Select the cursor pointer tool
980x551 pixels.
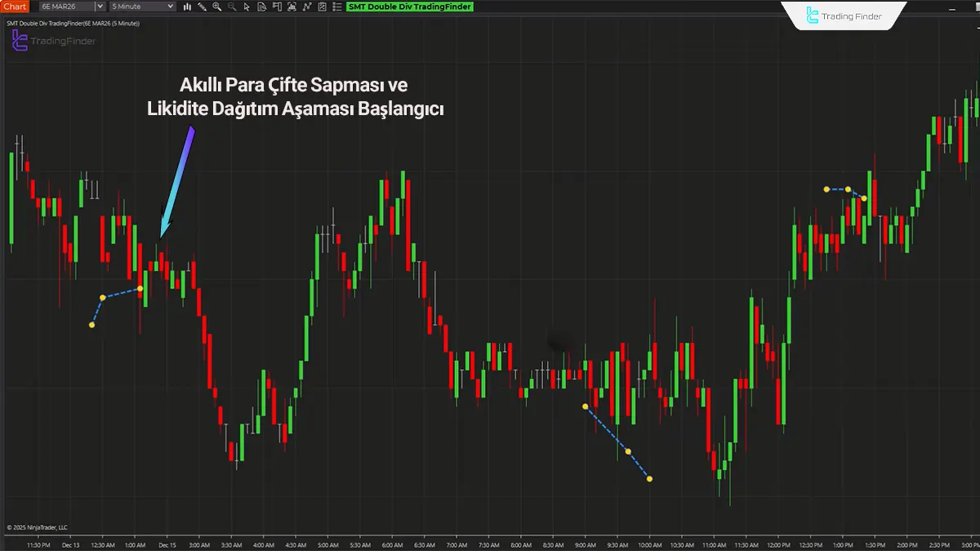coord(247,6)
